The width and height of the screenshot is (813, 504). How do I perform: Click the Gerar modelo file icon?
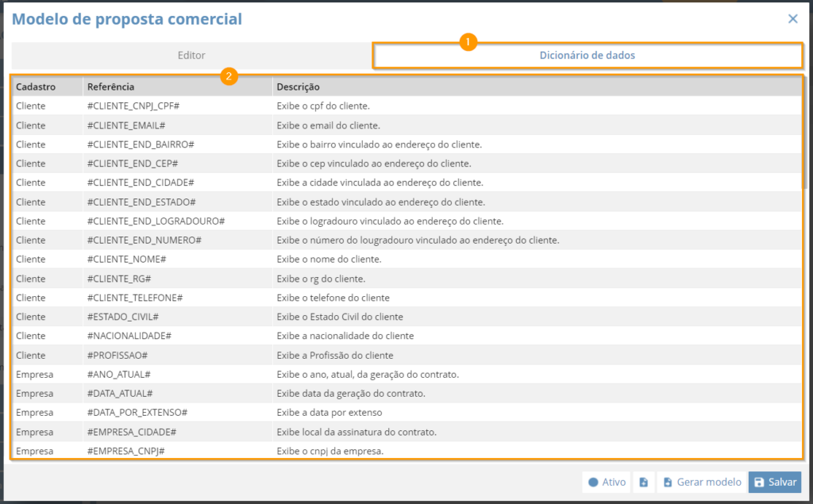point(668,483)
